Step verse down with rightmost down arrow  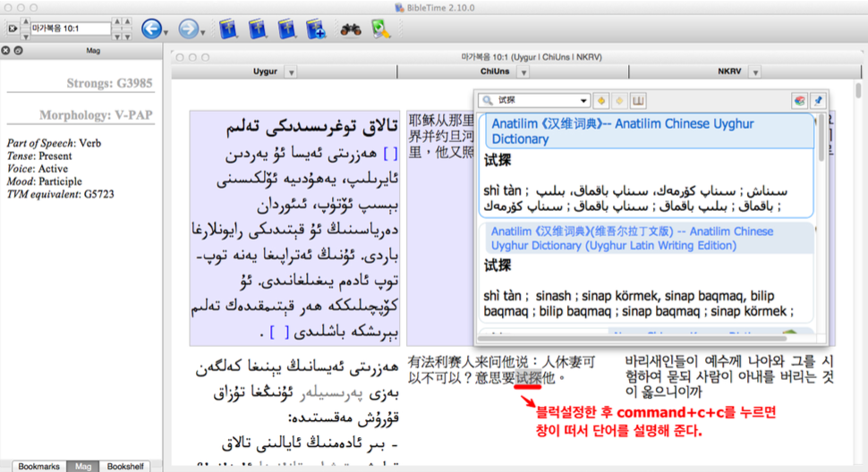(x=127, y=37)
